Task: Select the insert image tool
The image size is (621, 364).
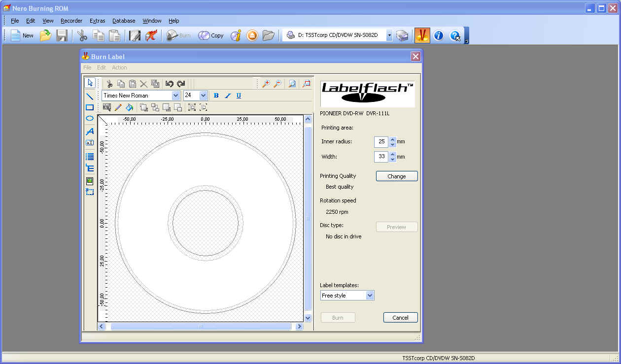Action: [x=90, y=181]
